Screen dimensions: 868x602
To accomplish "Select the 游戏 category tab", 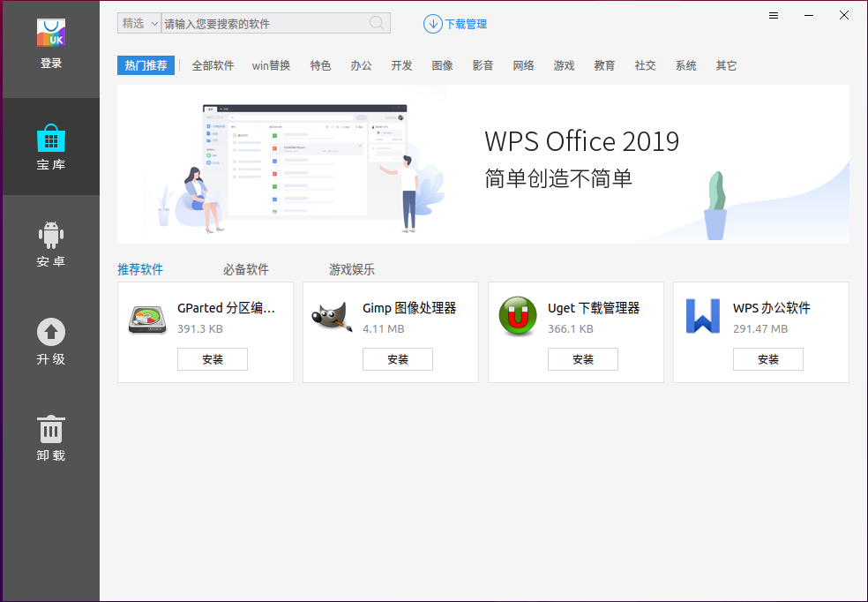I will [x=564, y=65].
